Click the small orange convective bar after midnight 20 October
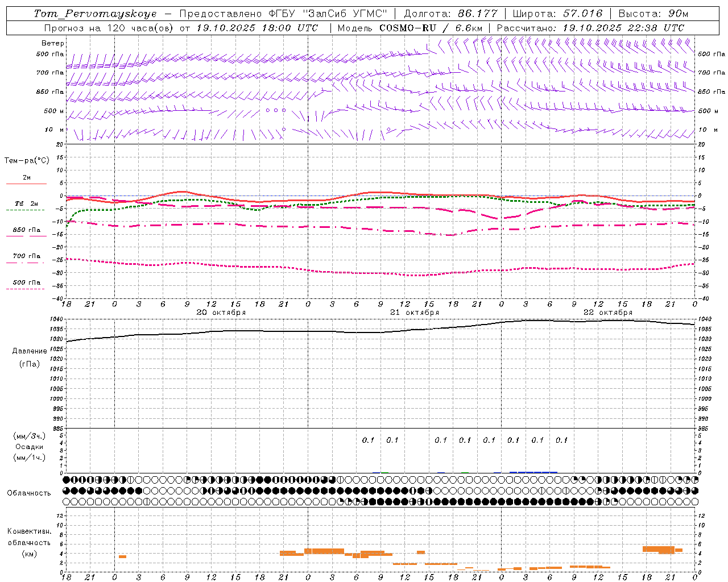728x582 pixels. [122, 556]
